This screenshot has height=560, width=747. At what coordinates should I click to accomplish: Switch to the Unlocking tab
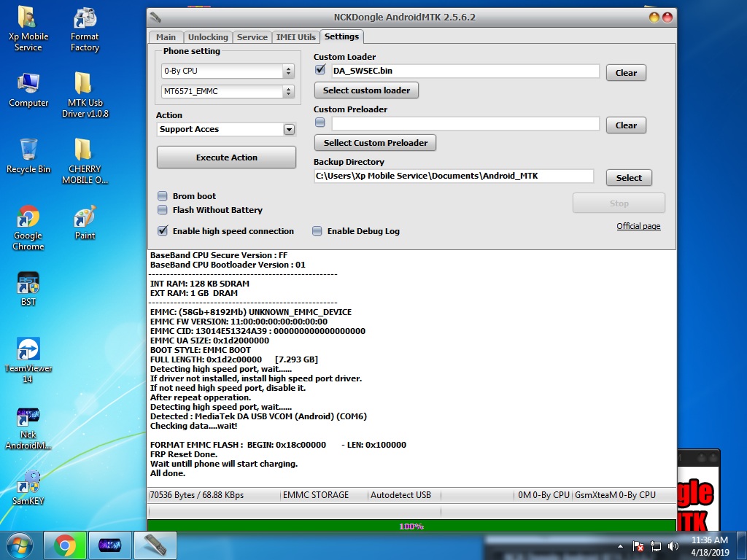(208, 37)
